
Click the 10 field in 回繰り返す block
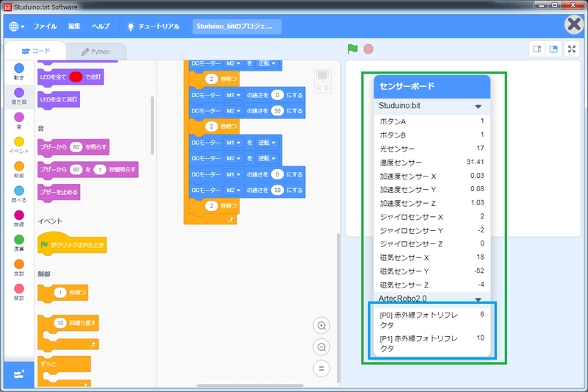tap(60, 323)
